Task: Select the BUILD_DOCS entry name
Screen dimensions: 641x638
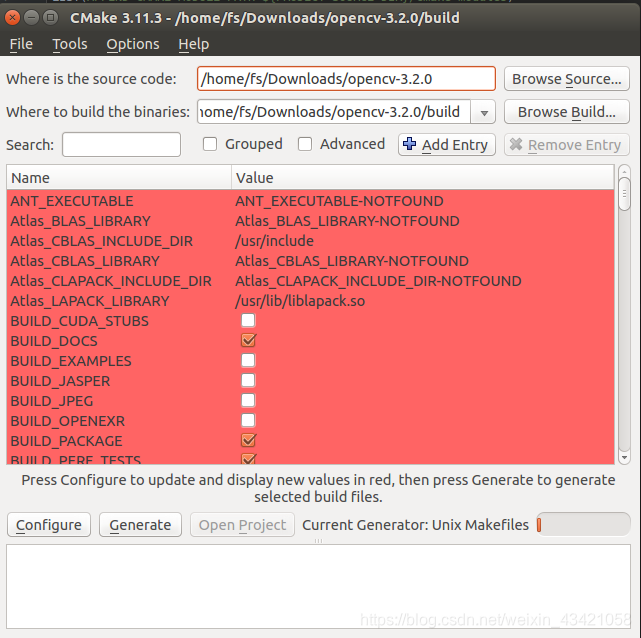Action: tap(54, 341)
